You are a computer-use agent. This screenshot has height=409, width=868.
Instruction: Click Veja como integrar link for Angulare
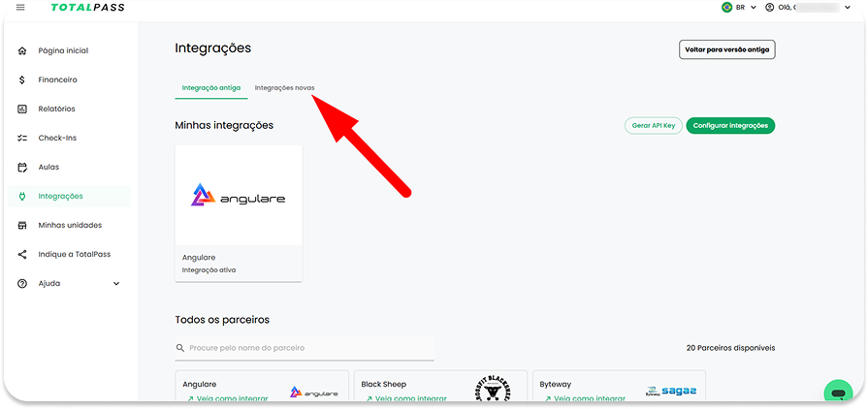[228, 398]
